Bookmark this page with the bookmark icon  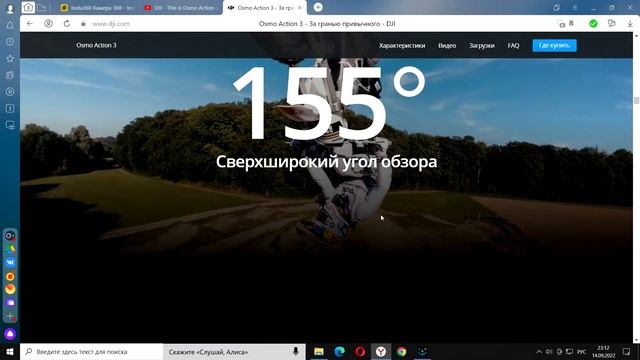pos(571,24)
